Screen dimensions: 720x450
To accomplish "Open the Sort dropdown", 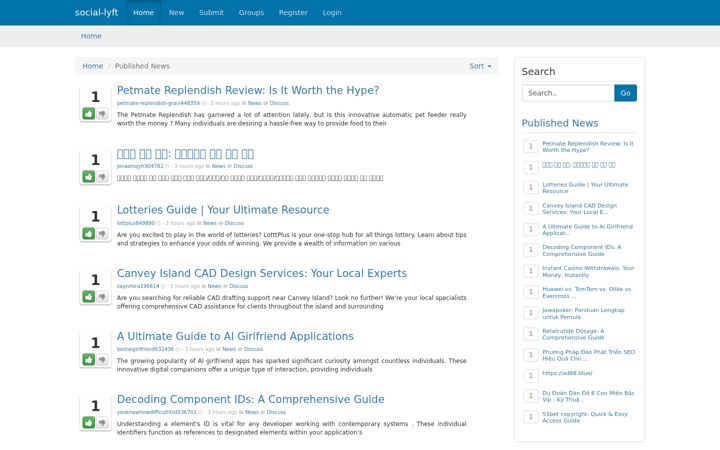I will [x=480, y=66].
